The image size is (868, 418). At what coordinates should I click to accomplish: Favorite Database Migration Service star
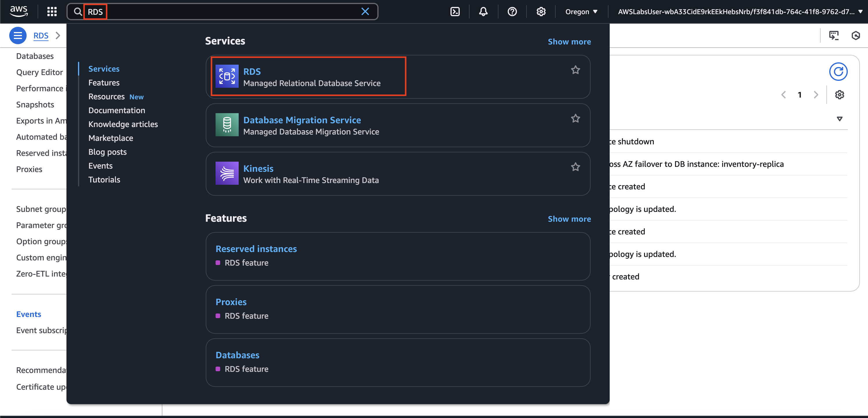click(x=575, y=118)
